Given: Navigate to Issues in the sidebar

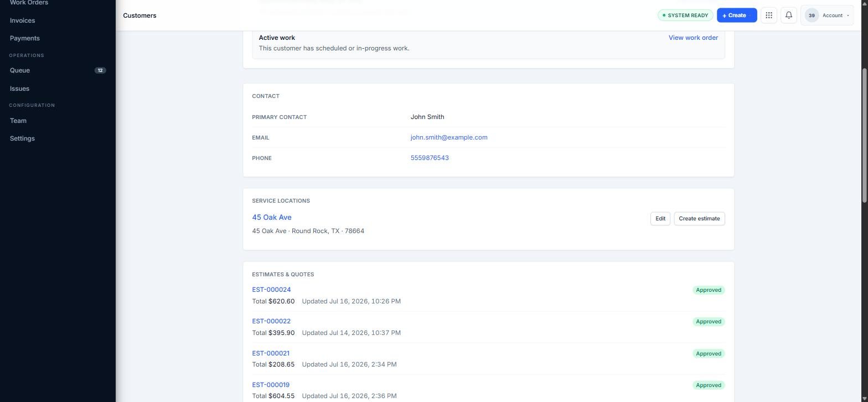Looking at the screenshot, I should click(x=19, y=89).
